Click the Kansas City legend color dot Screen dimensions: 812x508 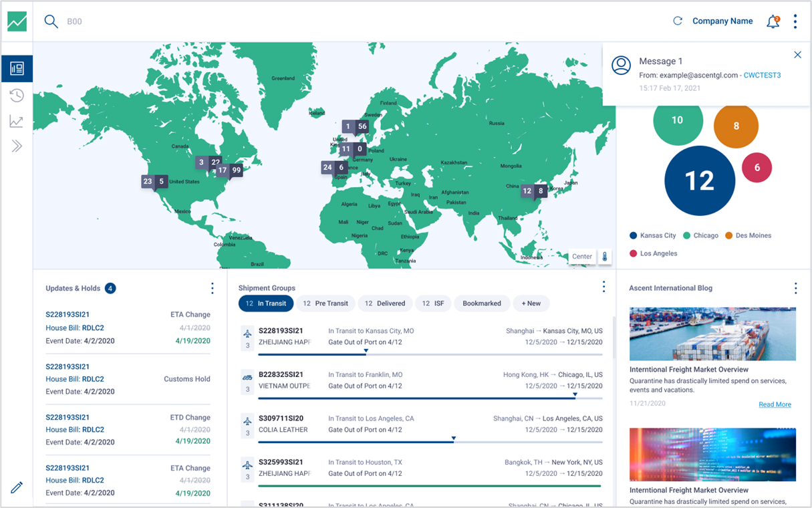pos(634,235)
